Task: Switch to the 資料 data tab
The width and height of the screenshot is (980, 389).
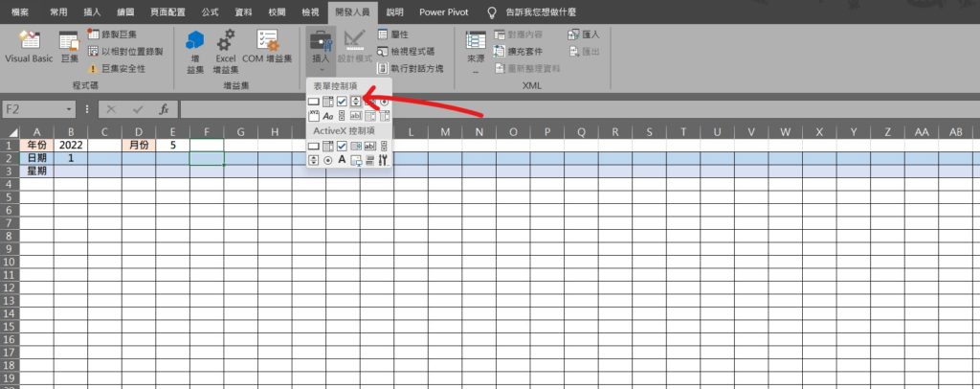Action: 243,11
